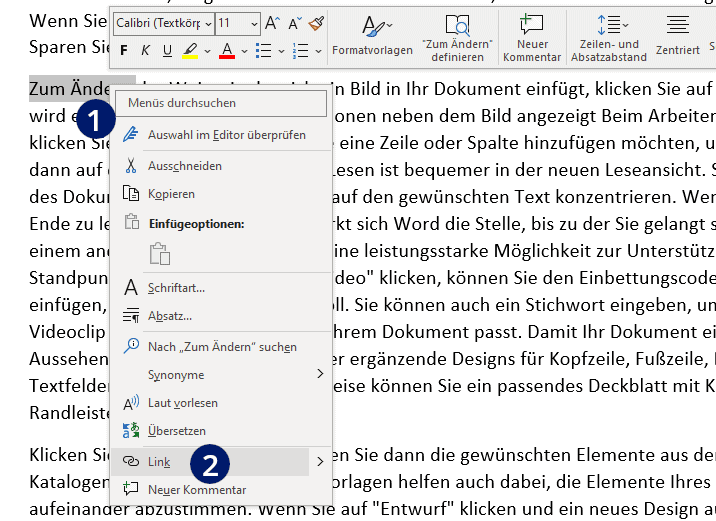Click the chain link icon beside Link
716x521 pixels.
coord(131,462)
